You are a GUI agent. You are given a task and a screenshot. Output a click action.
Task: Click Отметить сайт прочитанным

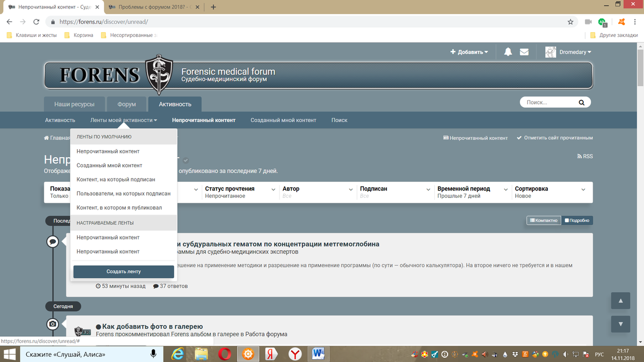tap(555, 138)
